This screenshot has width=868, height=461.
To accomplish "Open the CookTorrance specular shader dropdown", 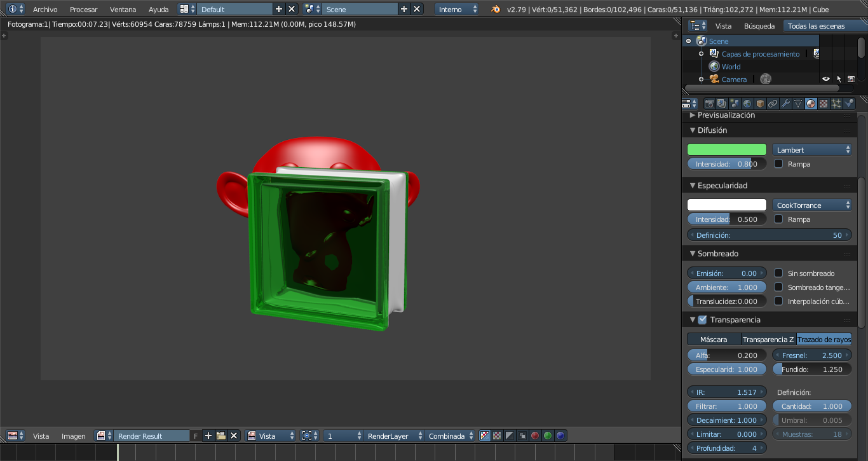I will coord(812,205).
